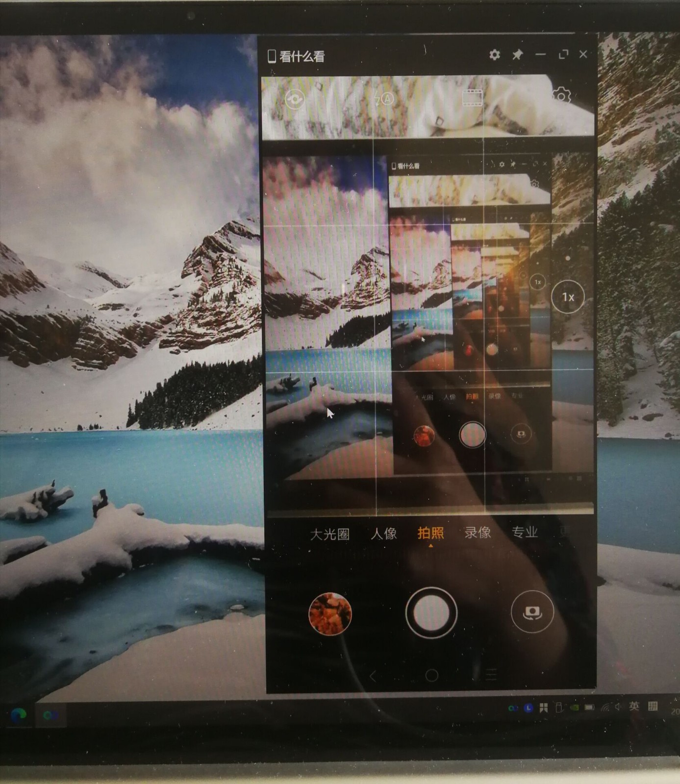Open the Wi-Fi network tray icon

tap(605, 707)
